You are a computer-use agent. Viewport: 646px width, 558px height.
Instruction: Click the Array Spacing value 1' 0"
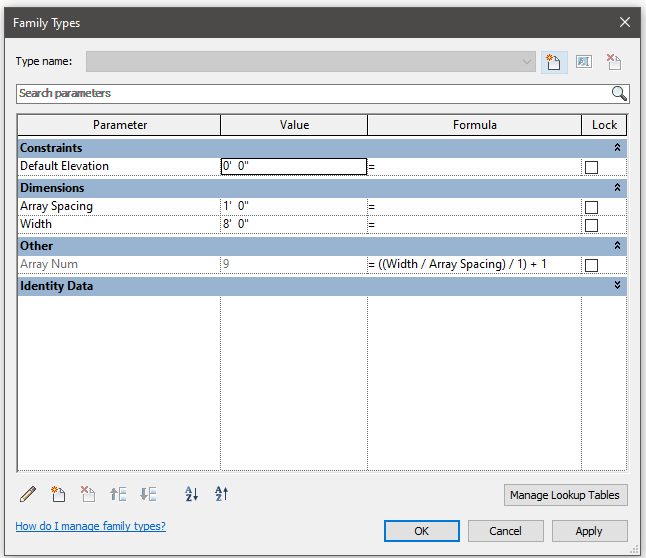point(294,206)
